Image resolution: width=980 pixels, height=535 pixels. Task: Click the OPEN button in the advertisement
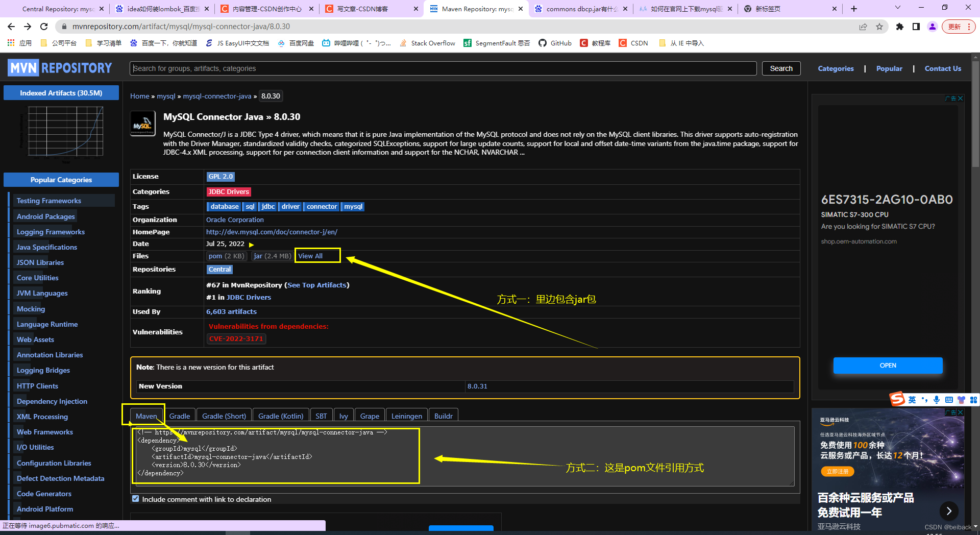888,366
